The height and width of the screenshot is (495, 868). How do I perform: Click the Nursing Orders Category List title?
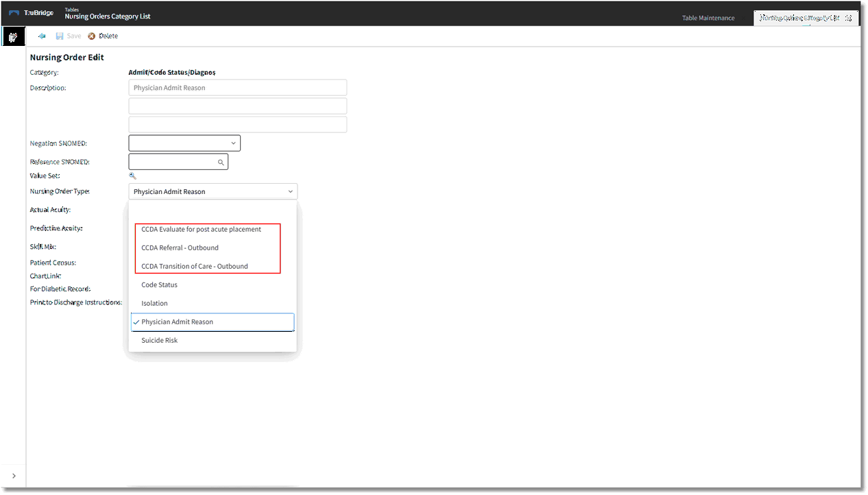click(x=108, y=16)
